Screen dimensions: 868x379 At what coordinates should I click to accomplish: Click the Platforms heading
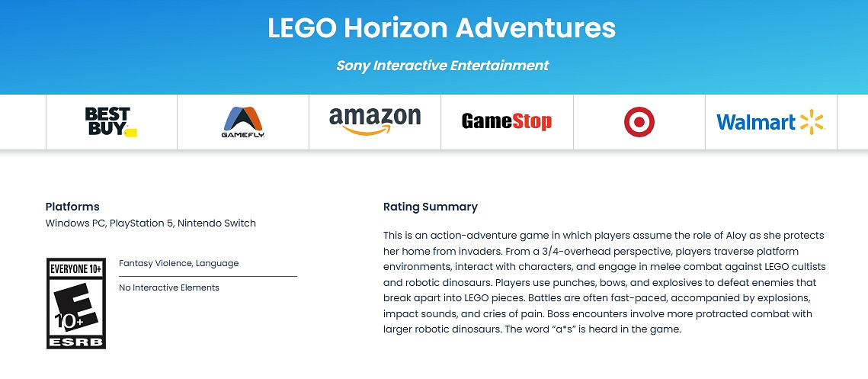(72, 207)
